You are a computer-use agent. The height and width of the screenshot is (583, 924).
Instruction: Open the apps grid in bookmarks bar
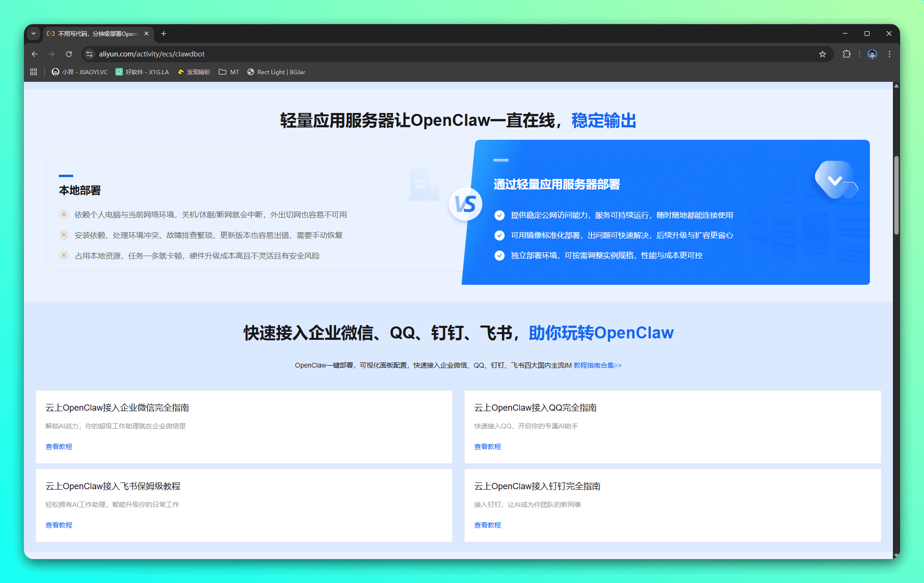(x=33, y=72)
